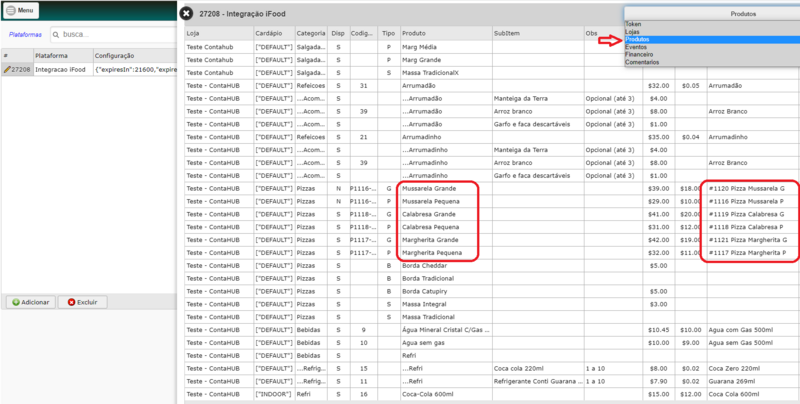Select the Mussarela Grande product row
Image resolution: width=800 pixels, height=404 pixels.
point(492,188)
